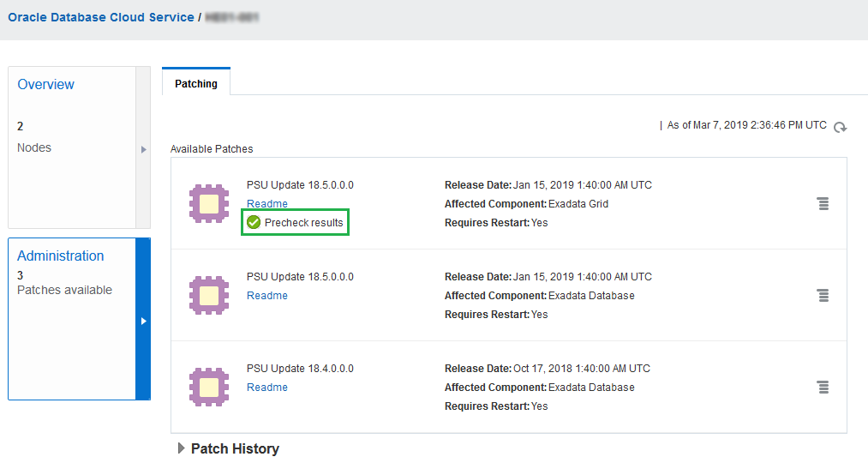Open the Exadata Grid patch hamburger menu

pos(823,204)
